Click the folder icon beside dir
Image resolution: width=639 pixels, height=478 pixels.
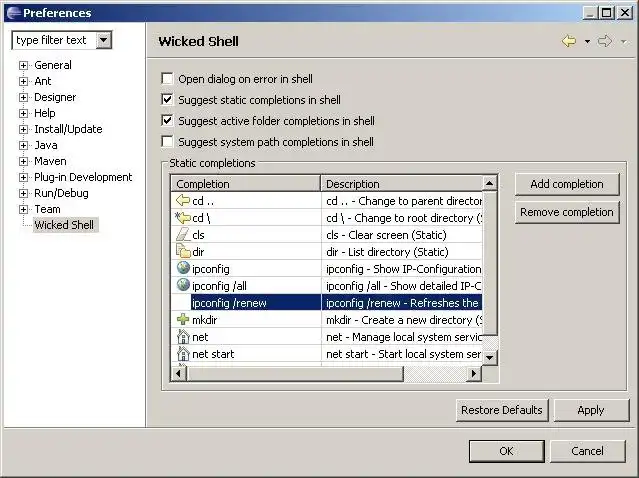[x=183, y=251]
